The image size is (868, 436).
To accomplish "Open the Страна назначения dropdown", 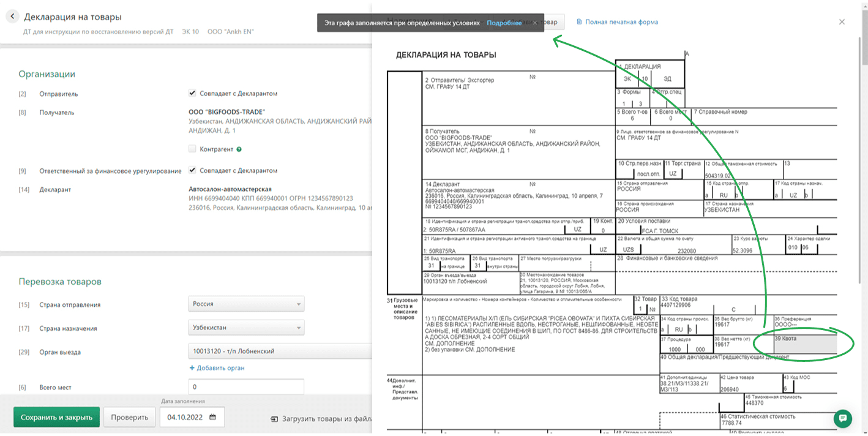I will 245,328.
